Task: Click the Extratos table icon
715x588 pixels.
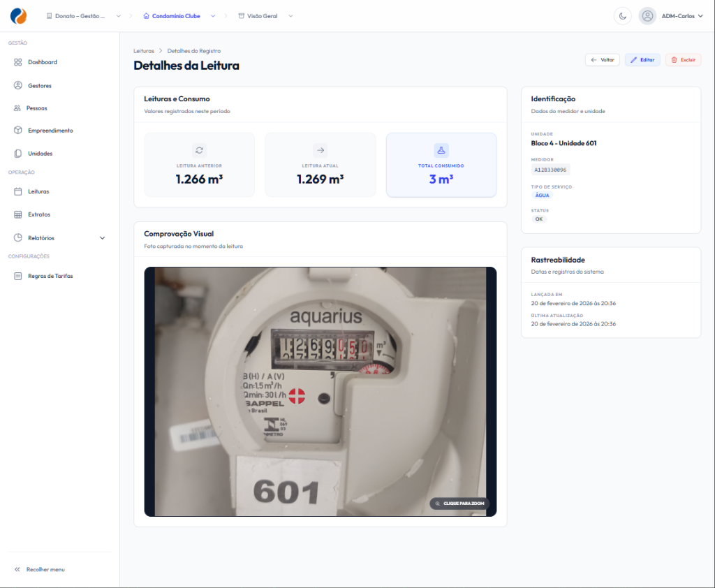Action: coord(17,214)
